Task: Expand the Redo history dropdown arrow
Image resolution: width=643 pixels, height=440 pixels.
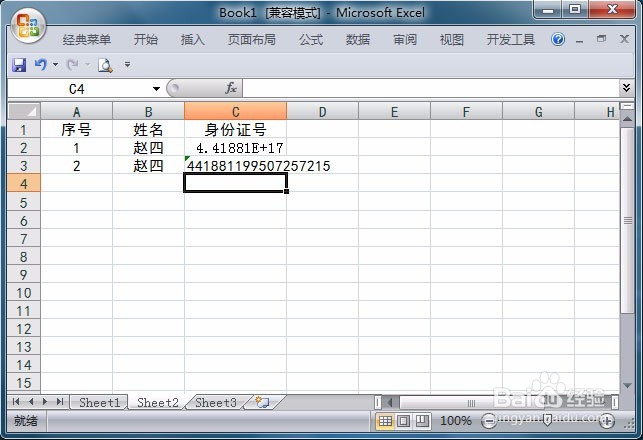Action: click(x=87, y=64)
